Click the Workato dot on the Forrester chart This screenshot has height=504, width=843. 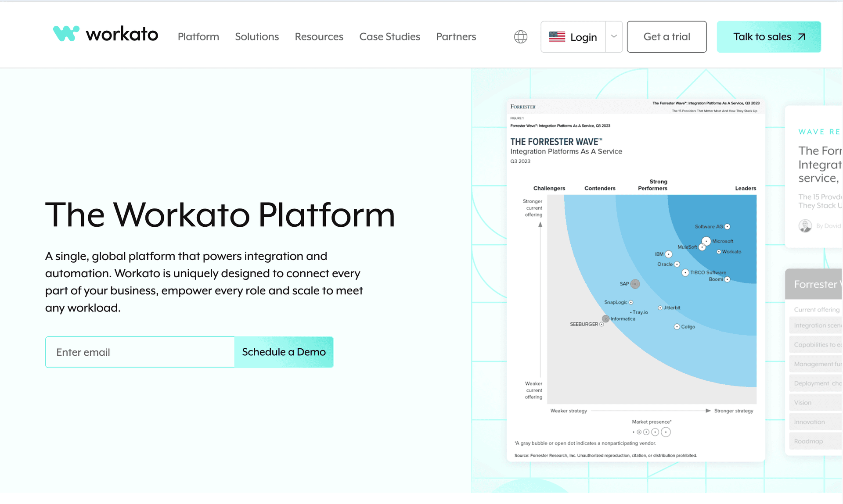(719, 252)
